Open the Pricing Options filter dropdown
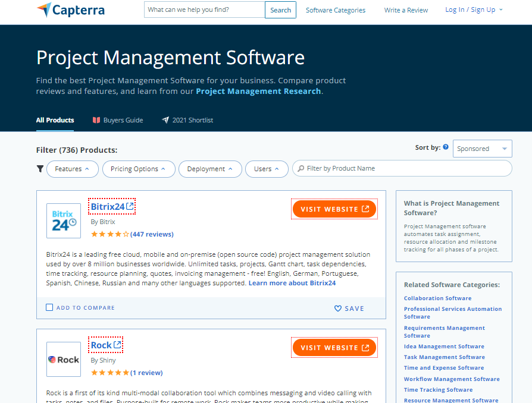This screenshot has width=532, height=403. (138, 169)
